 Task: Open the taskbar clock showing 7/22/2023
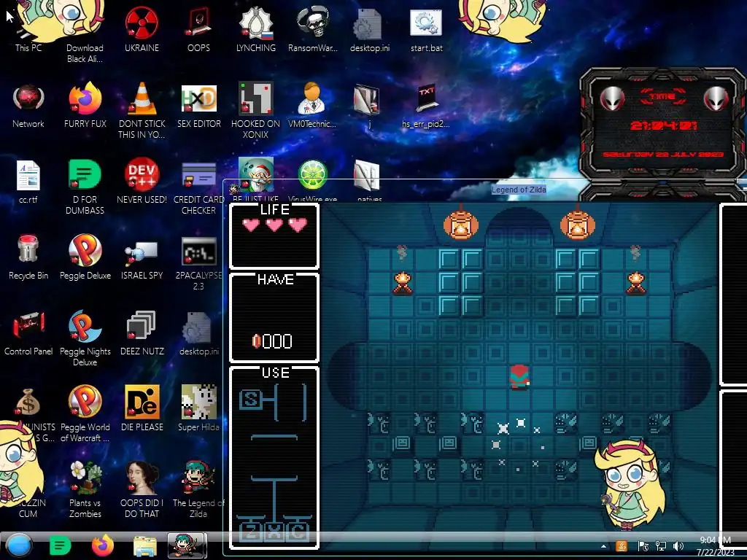716,546
